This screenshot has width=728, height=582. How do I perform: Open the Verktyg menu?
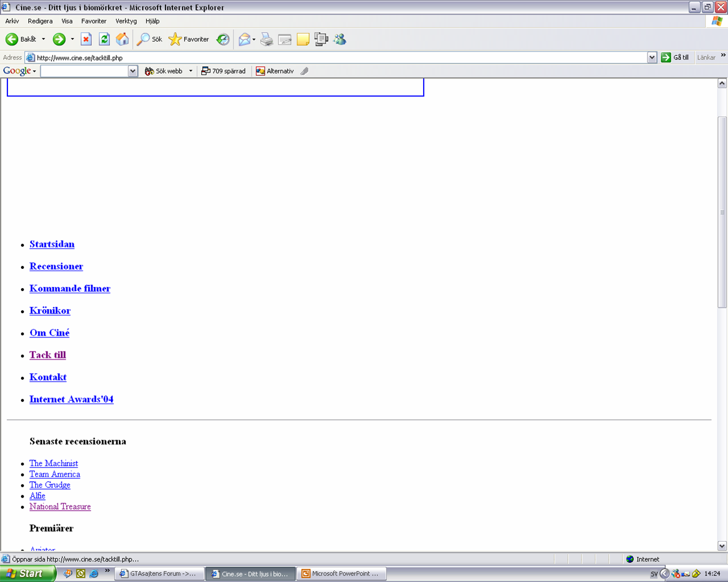click(x=126, y=21)
